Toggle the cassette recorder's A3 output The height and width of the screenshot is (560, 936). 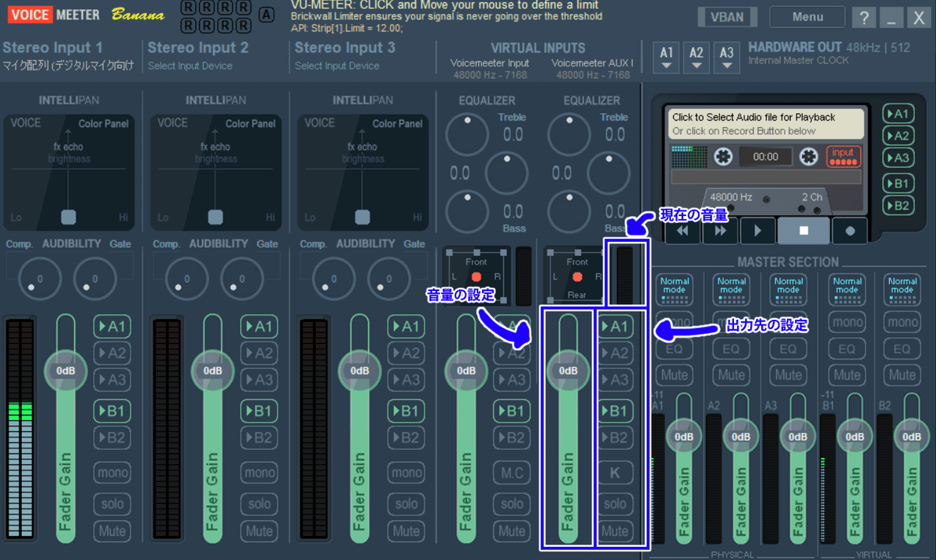899,158
